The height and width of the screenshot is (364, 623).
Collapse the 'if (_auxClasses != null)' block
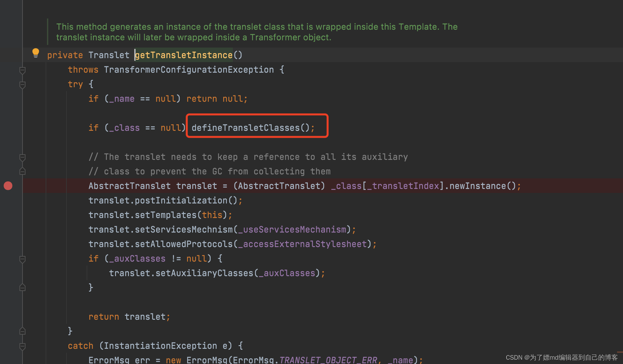tap(22, 259)
